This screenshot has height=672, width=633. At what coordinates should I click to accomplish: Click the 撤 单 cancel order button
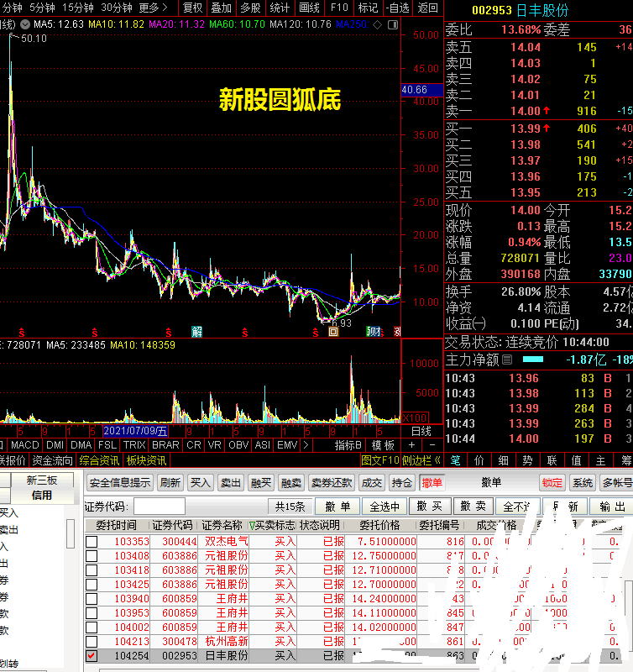337,507
